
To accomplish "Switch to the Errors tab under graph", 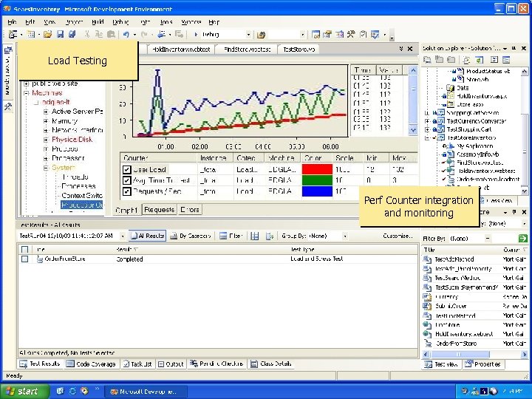I will coord(190,210).
